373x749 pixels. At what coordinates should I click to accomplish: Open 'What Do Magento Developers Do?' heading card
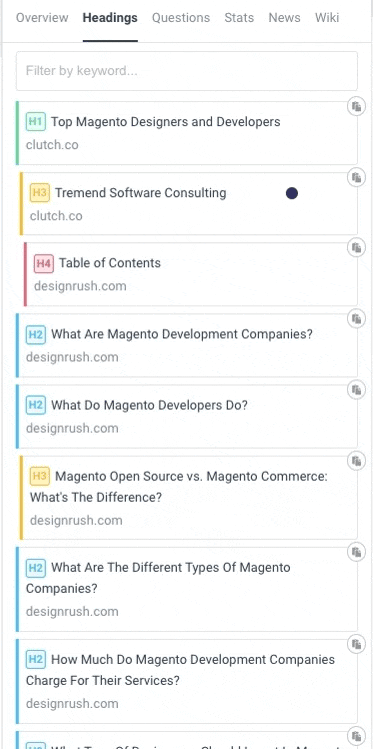[187, 417]
